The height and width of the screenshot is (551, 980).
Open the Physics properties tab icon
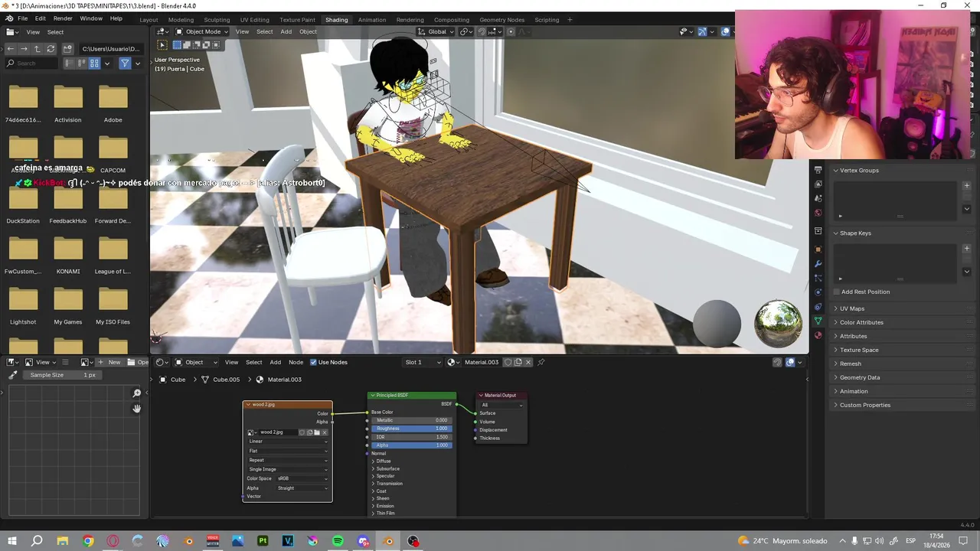[x=818, y=292]
